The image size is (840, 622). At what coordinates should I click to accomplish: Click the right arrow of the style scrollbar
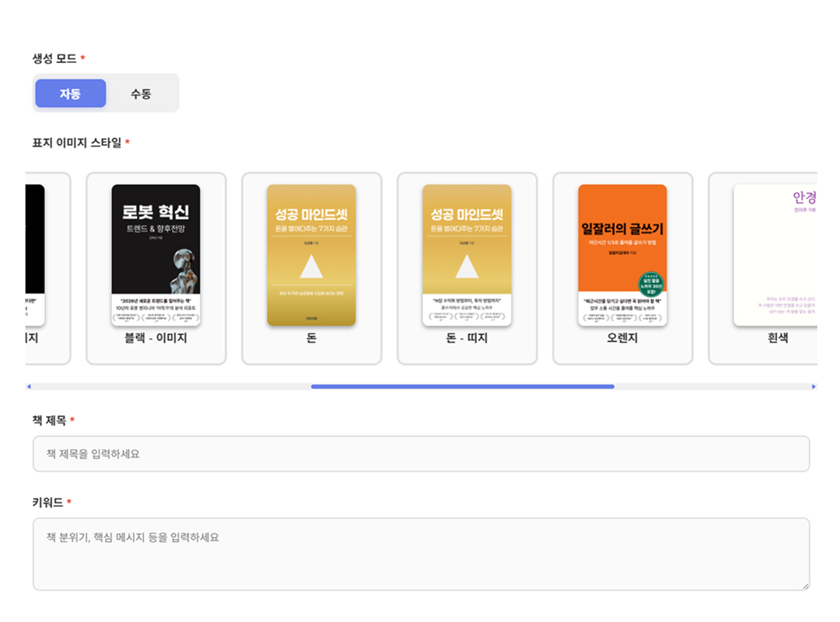814,386
